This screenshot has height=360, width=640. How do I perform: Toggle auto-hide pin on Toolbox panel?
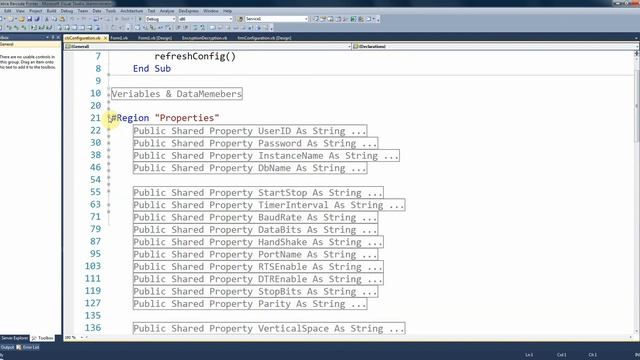53,38
